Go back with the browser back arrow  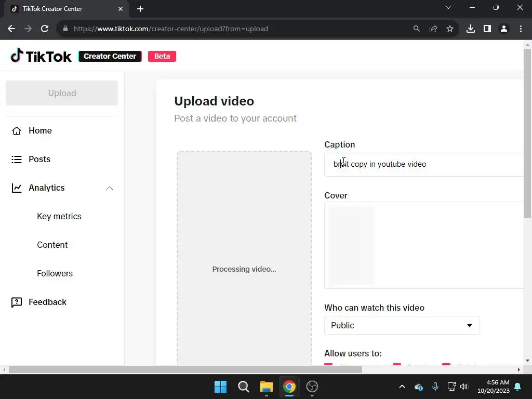point(11,29)
